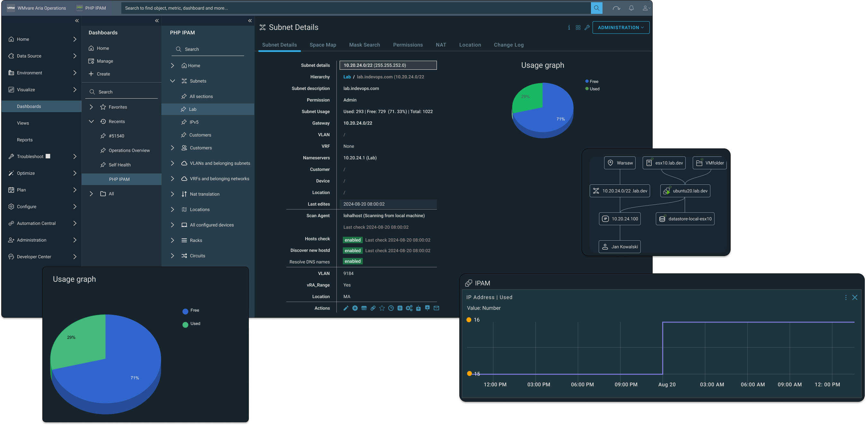The height and width of the screenshot is (425, 868).
Task: Open Views in the left navigation
Action: click(x=23, y=123)
